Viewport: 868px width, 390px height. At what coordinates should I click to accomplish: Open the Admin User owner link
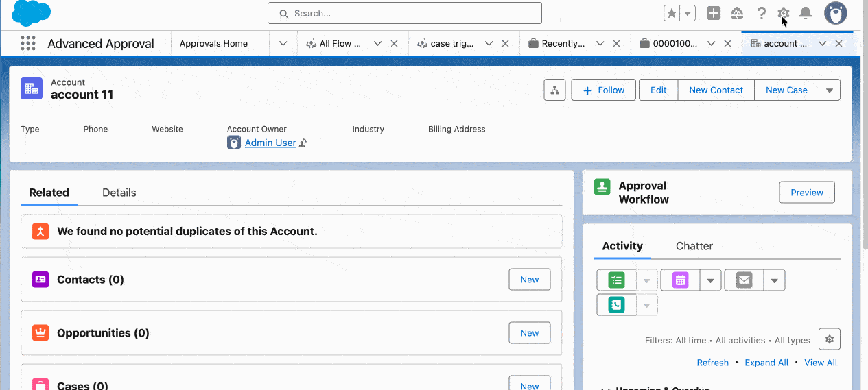click(x=270, y=143)
